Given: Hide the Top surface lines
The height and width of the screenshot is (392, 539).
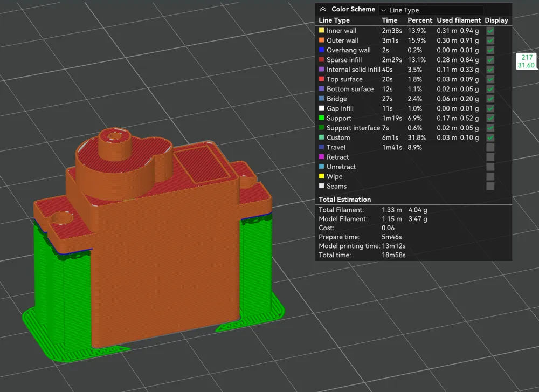Looking at the screenshot, I should click(x=490, y=79).
